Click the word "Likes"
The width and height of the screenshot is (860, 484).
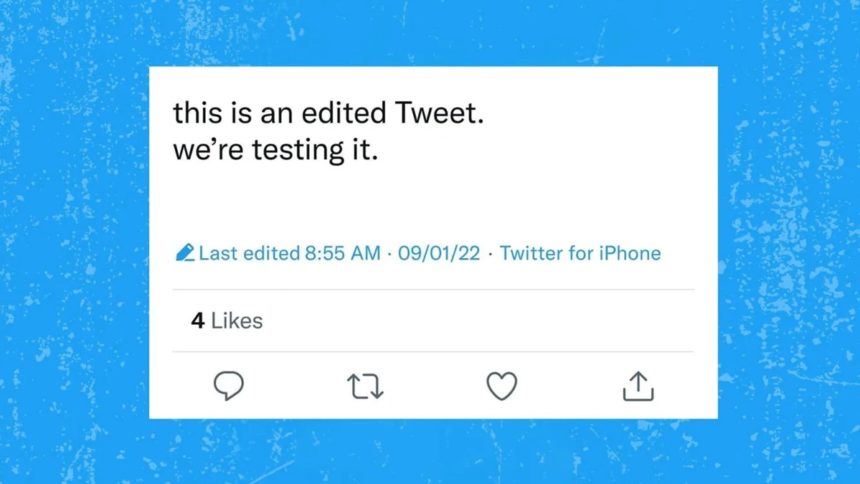tap(237, 321)
